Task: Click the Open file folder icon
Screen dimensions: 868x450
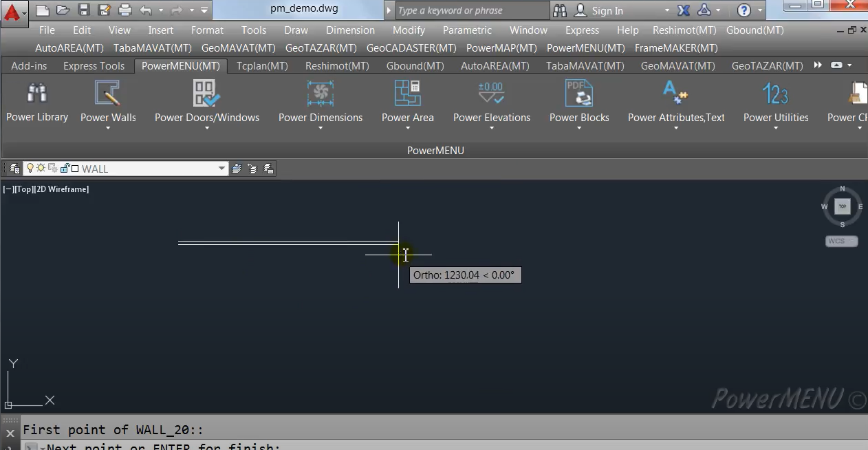Action: click(63, 10)
